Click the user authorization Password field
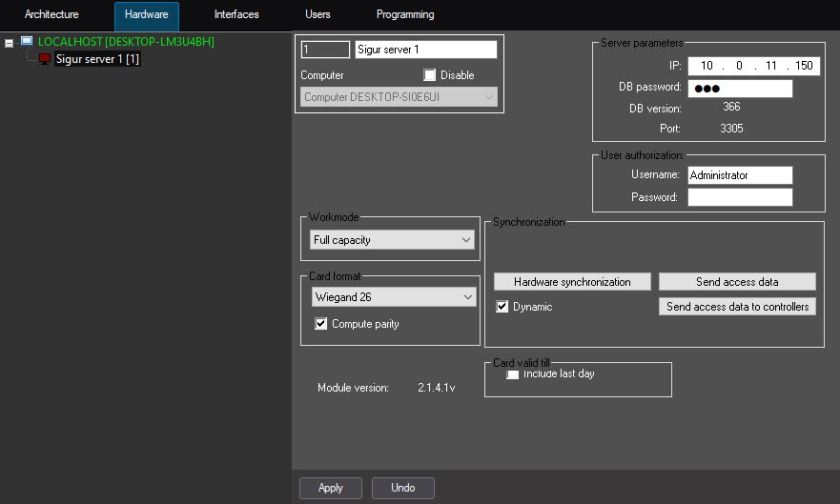Viewport: 840px width, 504px height. [x=740, y=197]
